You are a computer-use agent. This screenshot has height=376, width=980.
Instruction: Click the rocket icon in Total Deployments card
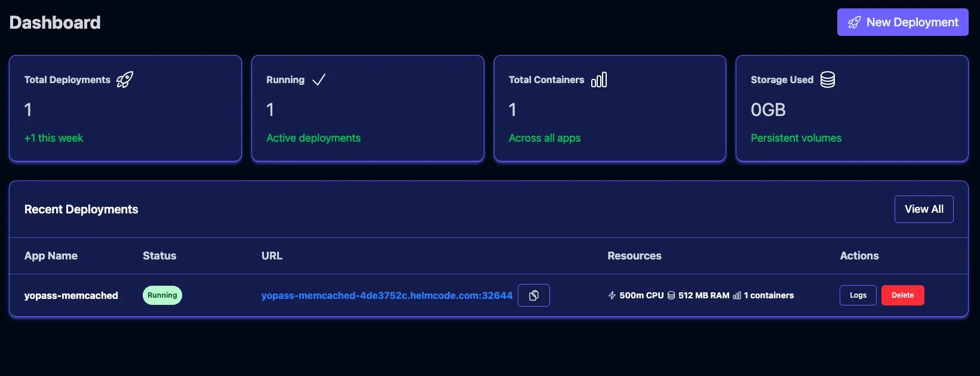pos(125,80)
